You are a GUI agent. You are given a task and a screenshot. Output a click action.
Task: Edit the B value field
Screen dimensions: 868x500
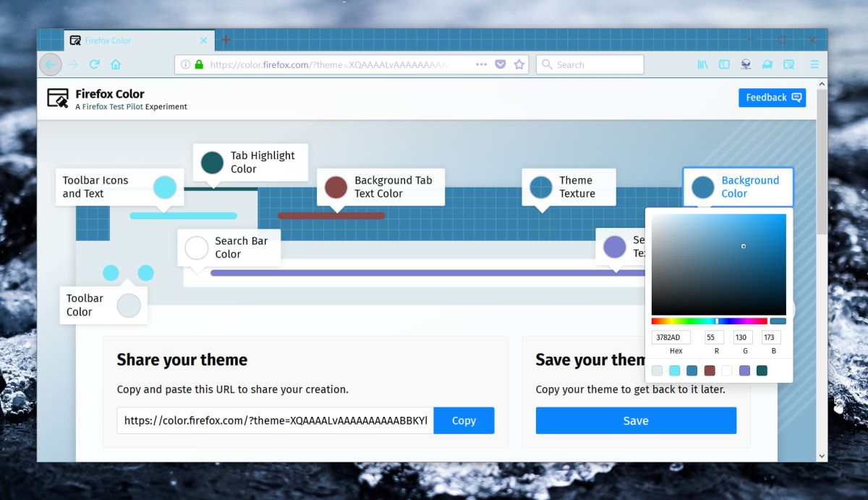(771, 337)
